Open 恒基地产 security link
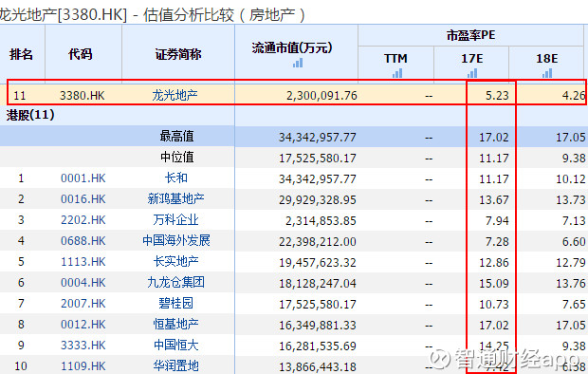 coord(175,324)
